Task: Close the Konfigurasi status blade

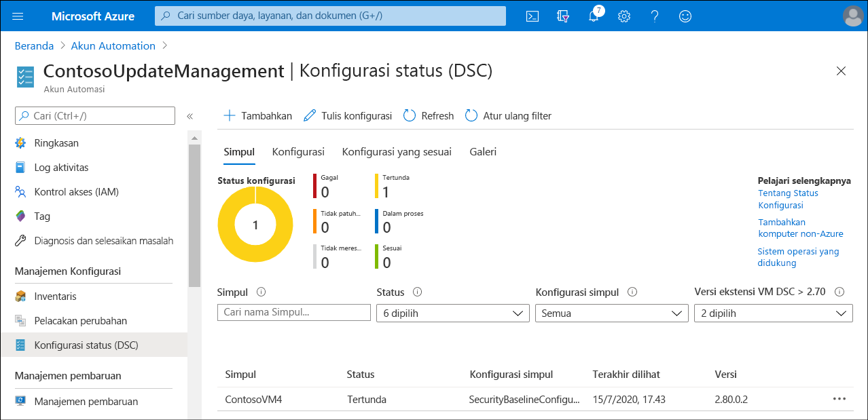Action: tap(841, 71)
